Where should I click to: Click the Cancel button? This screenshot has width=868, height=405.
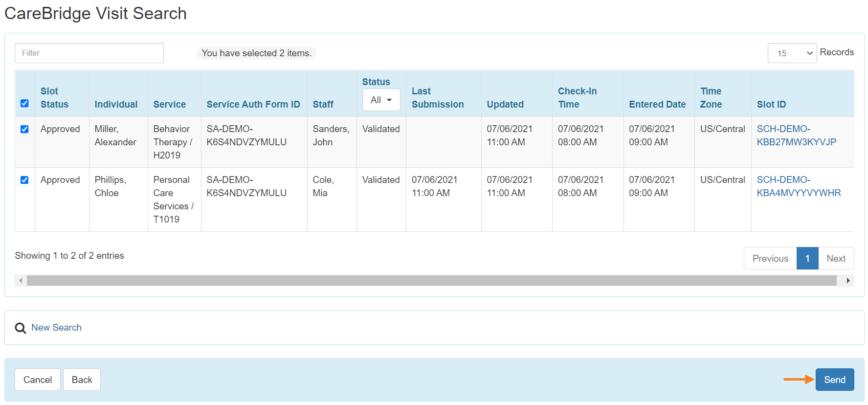click(38, 380)
